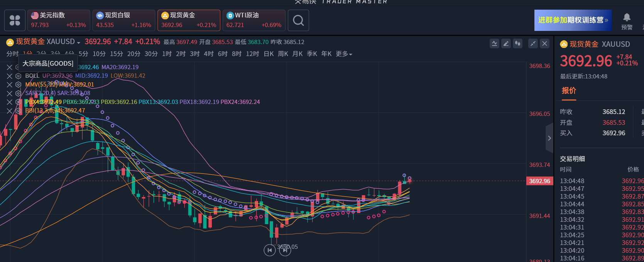Screen dimensions: 644x262
Task: Open BOLL indicator settings hexagon
Action: tap(18, 76)
